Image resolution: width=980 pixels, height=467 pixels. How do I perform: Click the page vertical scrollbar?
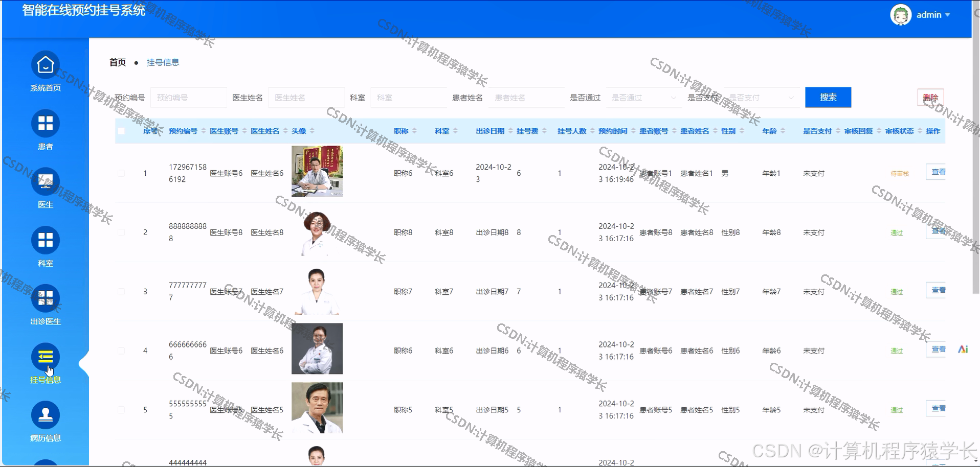click(x=976, y=148)
